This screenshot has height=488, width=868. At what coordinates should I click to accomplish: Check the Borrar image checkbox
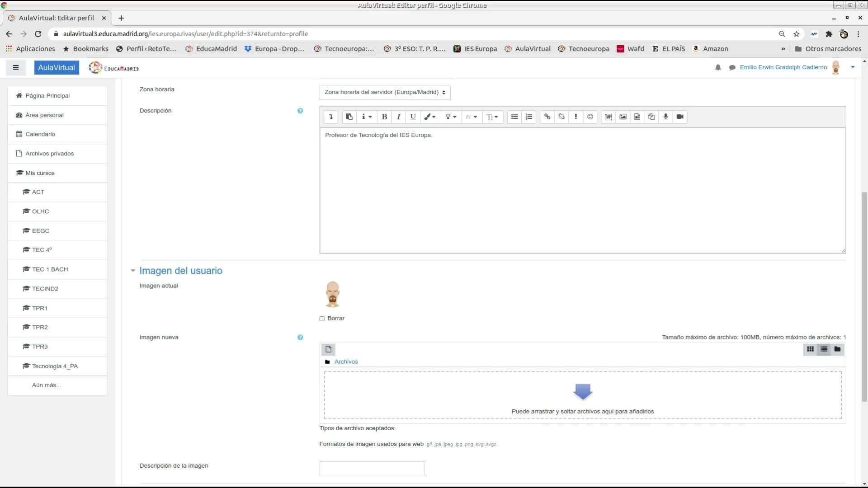pos(322,319)
